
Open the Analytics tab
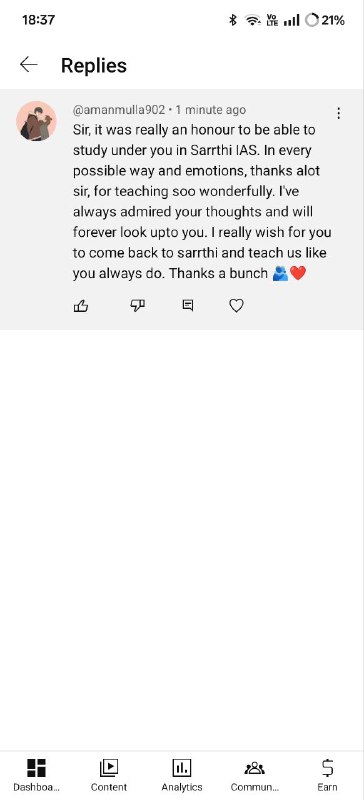coord(182,774)
